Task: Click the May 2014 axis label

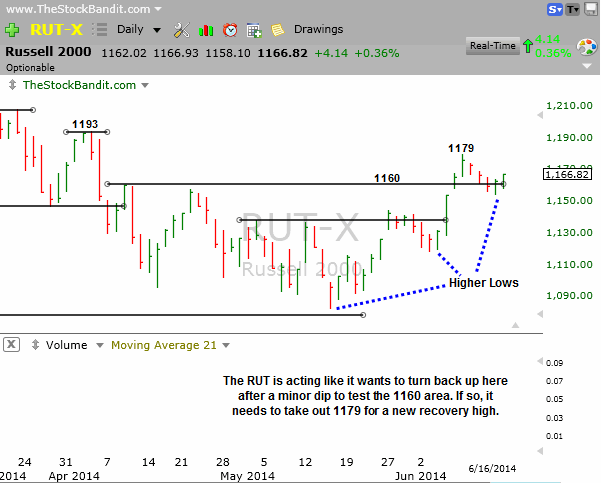Action: tap(247, 476)
